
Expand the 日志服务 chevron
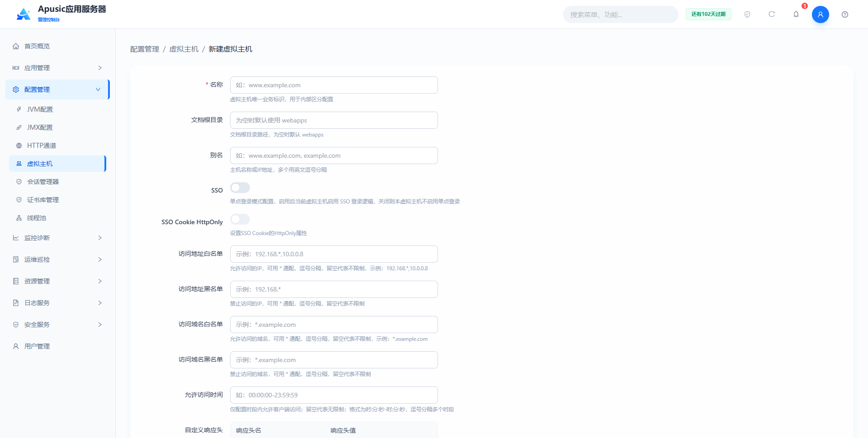[100, 303]
